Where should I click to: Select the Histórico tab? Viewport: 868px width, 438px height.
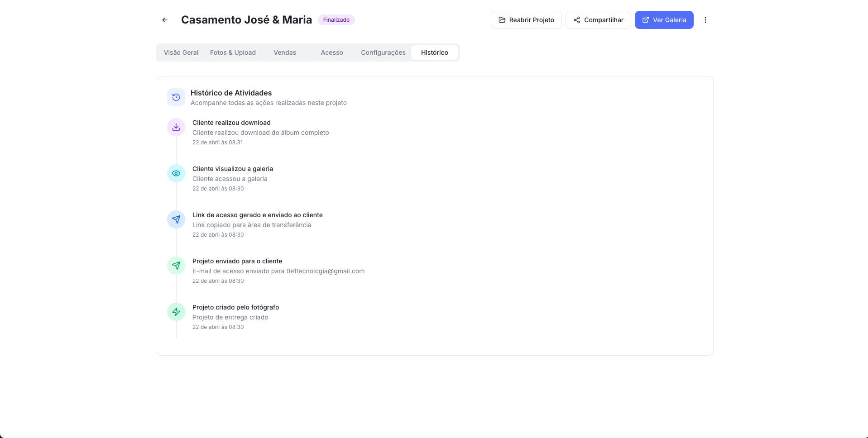pos(435,52)
